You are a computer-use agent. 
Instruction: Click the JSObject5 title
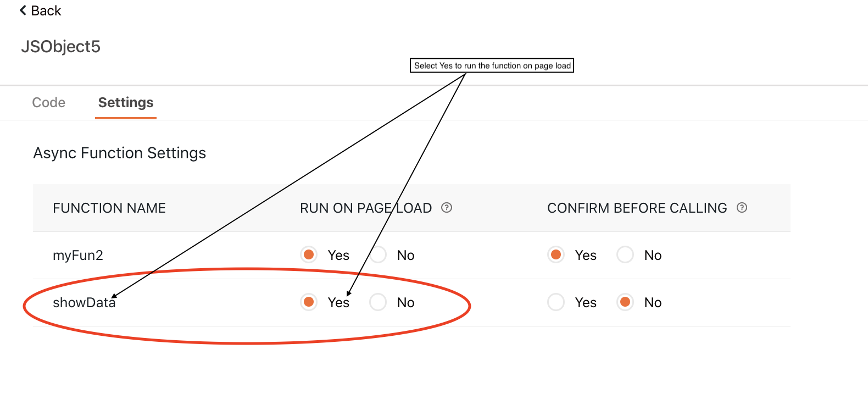(61, 47)
